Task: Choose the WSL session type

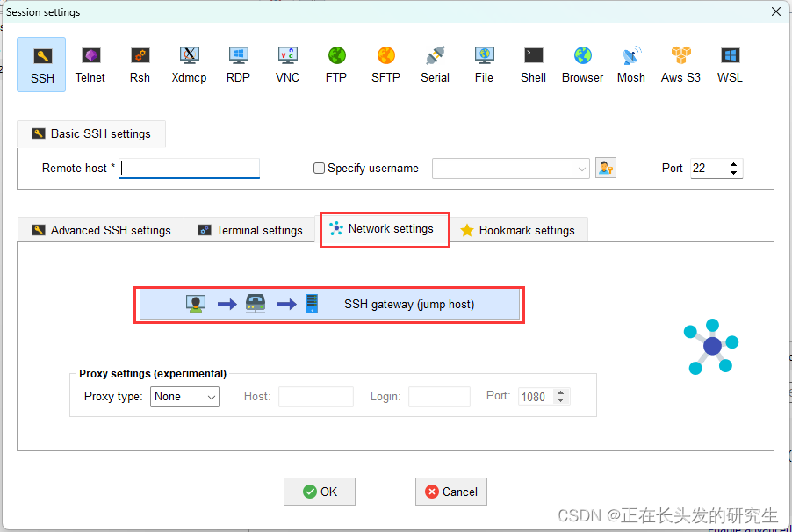Action: pyautogui.click(x=729, y=62)
